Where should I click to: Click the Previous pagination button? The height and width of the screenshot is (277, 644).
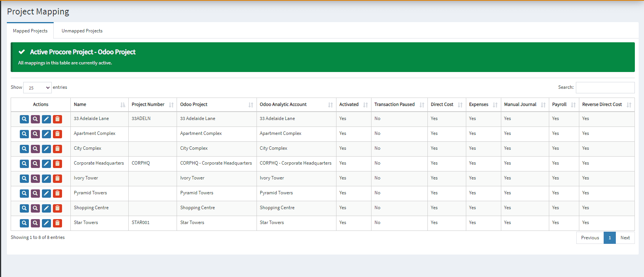coord(590,238)
